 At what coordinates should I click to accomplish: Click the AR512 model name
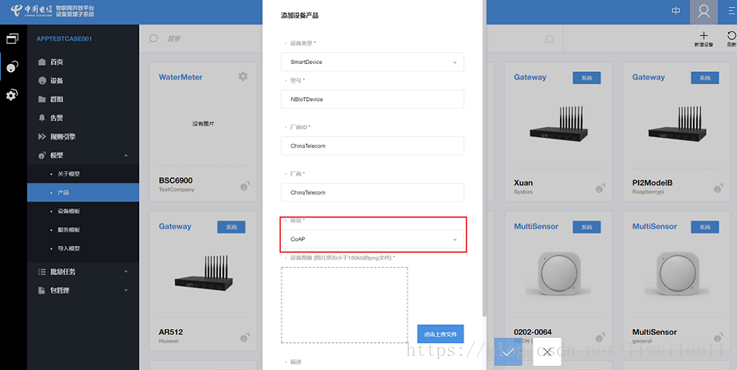[171, 332]
